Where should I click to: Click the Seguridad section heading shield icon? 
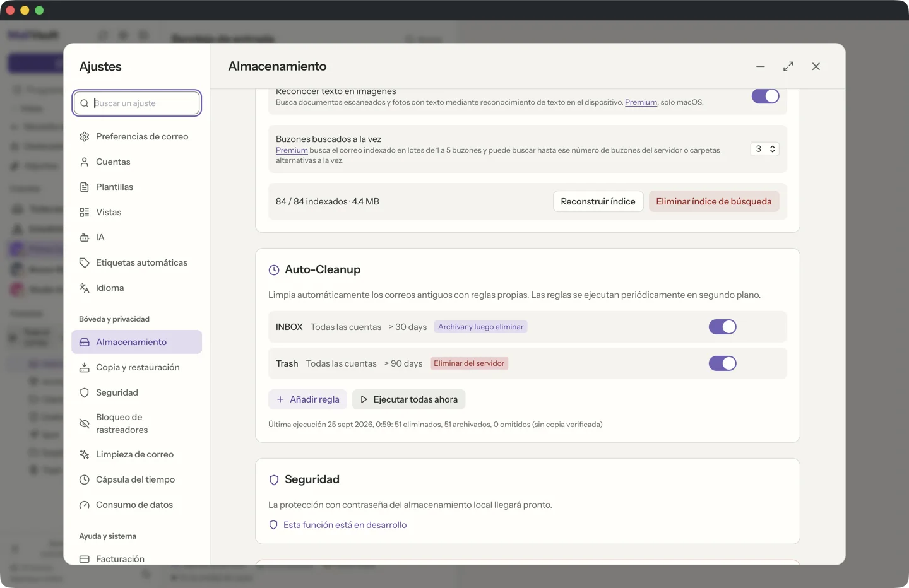pyautogui.click(x=274, y=480)
